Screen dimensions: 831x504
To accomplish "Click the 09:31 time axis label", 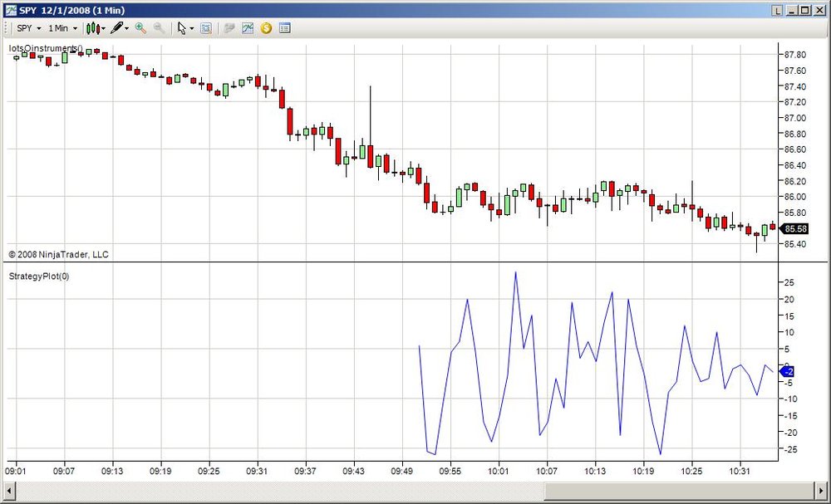I will coord(257,471).
